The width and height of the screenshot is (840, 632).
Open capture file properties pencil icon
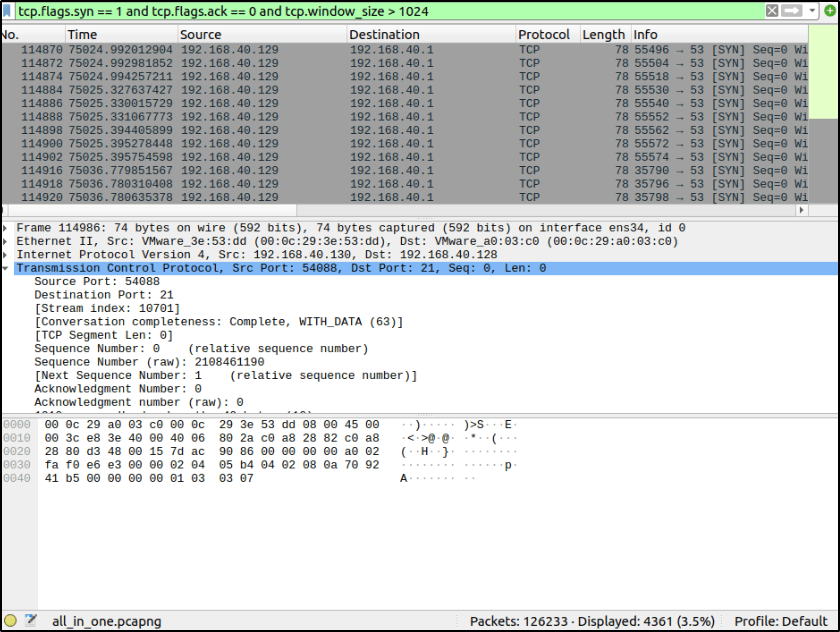point(30,621)
